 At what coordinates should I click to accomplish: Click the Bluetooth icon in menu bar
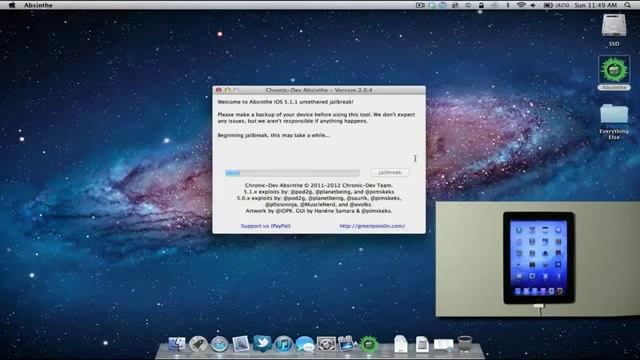tap(508, 5)
